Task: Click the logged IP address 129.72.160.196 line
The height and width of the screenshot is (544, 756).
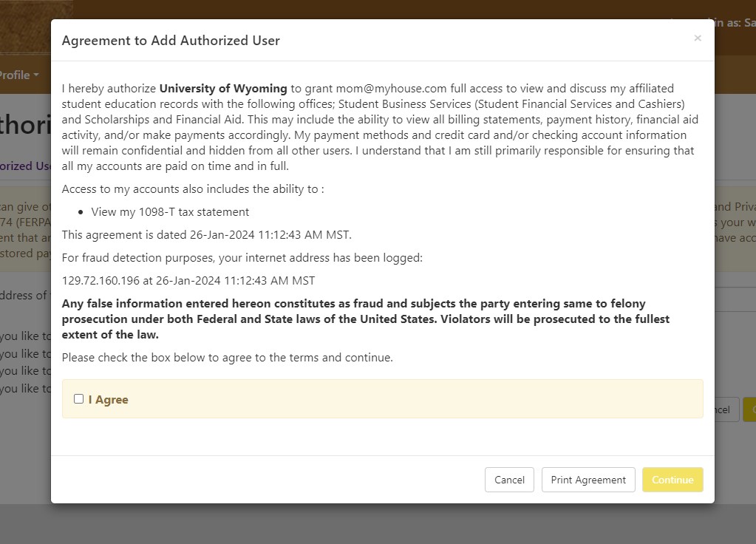Action: (188, 281)
